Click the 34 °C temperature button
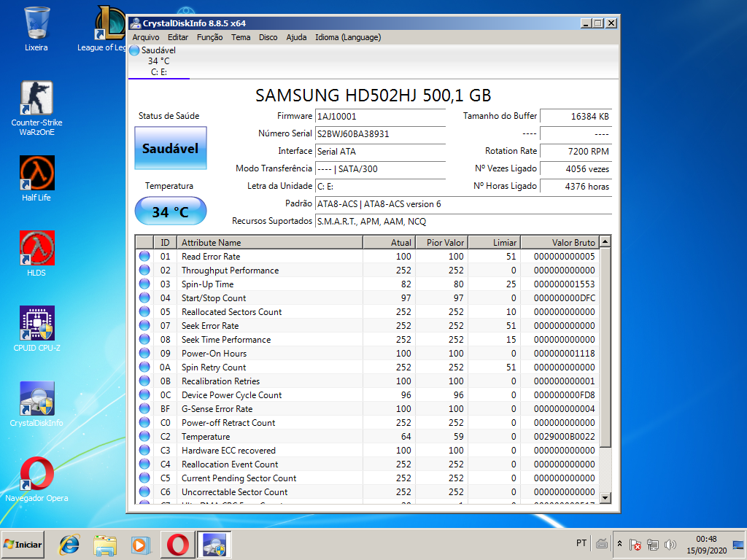The image size is (747, 560). coord(171,211)
